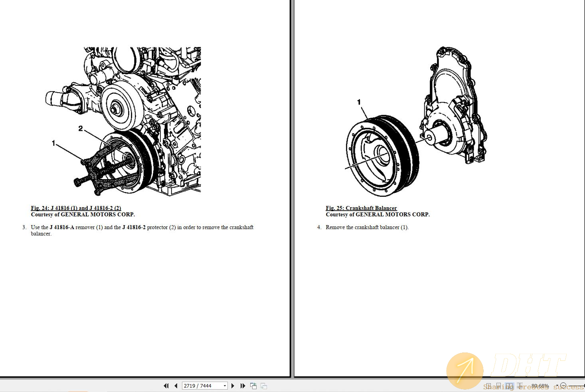This screenshot has height=392, width=585.
Task: Go to the previous page
Action: [176, 386]
